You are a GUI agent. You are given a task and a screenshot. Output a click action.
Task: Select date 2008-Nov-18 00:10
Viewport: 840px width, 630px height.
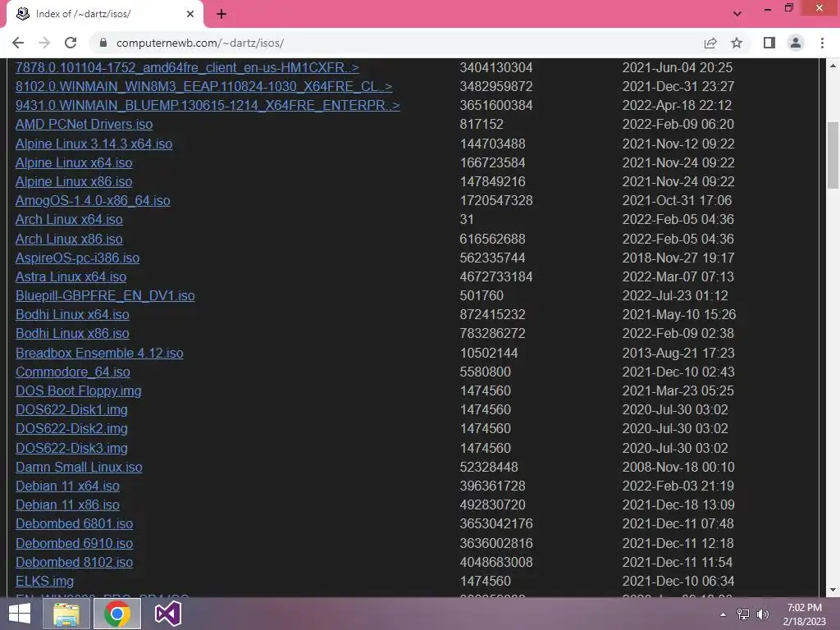pyautogui.click(x=678, y=467)
